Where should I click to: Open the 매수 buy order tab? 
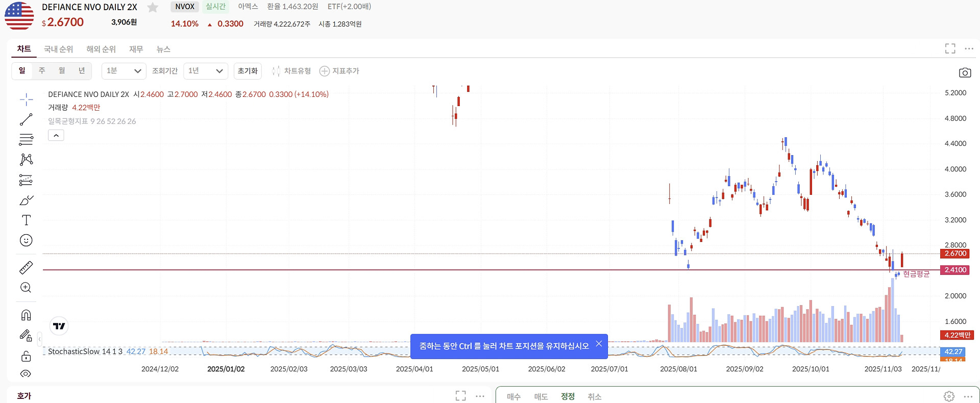pyautogui.click(x=513, y=396)
